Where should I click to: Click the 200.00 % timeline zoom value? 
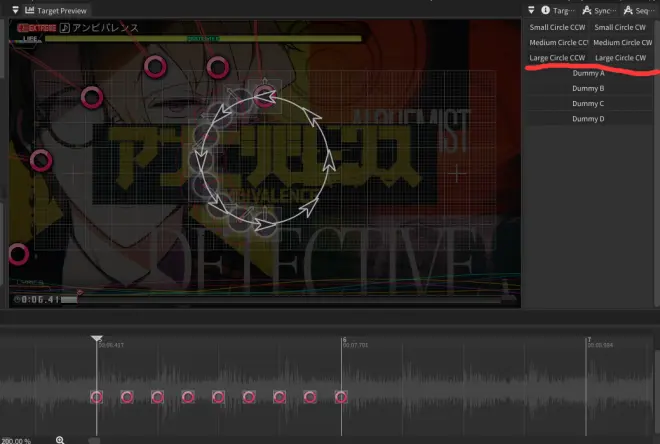coord(16,441)
